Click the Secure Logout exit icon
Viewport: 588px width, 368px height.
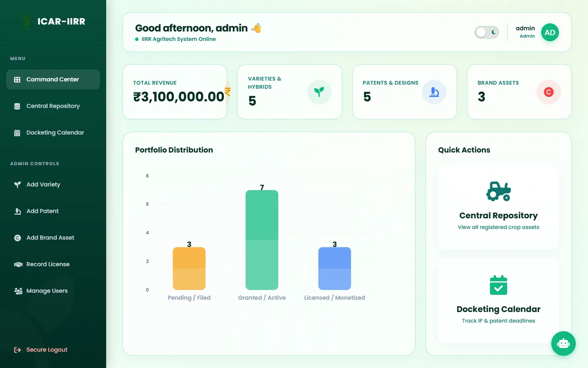coord(17,350)
